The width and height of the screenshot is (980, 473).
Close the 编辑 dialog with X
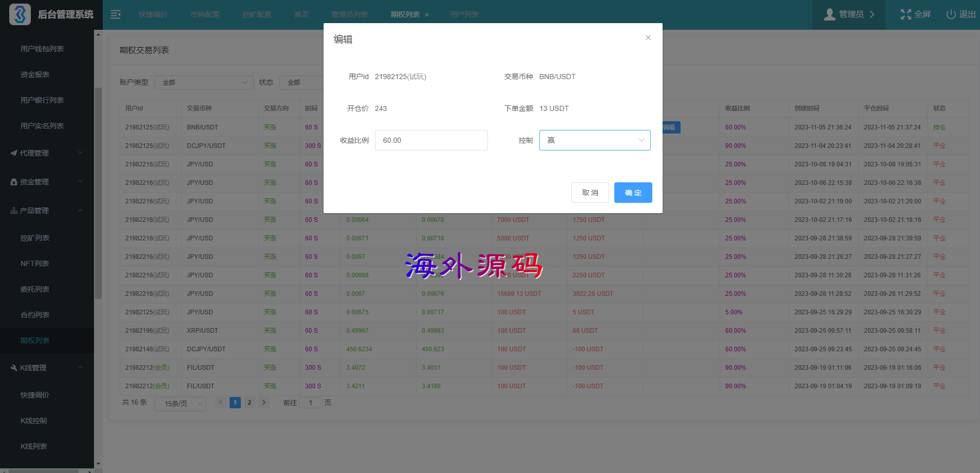pos(648,37)
